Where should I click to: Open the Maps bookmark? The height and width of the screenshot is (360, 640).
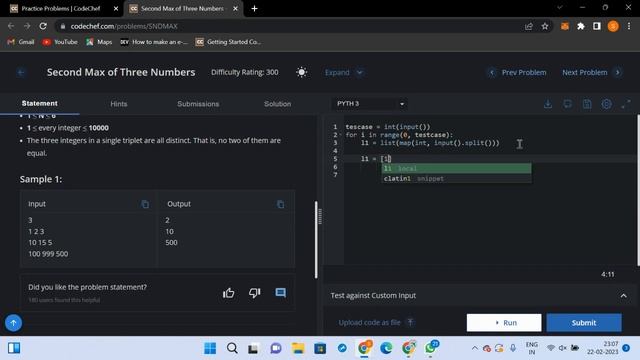click(99, 42)
